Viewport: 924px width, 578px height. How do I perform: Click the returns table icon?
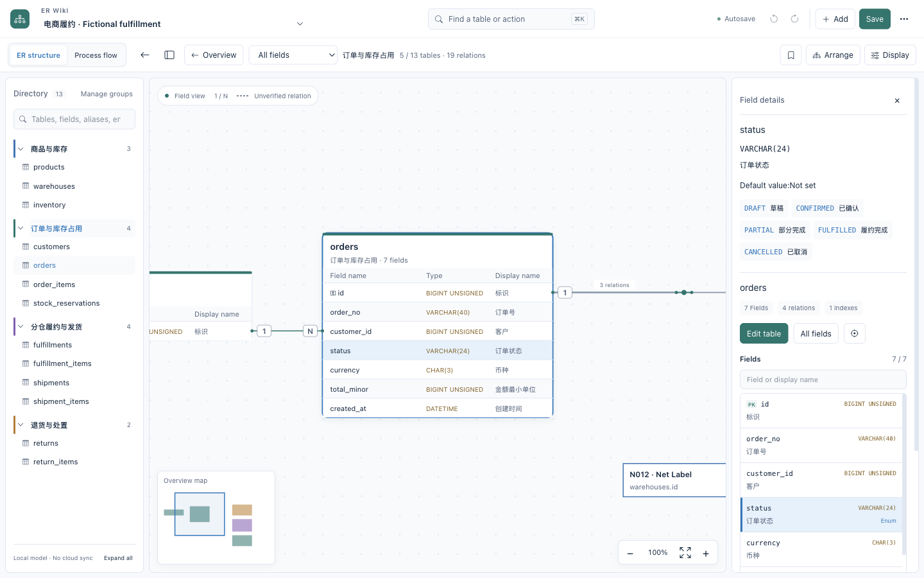(26, 443)
